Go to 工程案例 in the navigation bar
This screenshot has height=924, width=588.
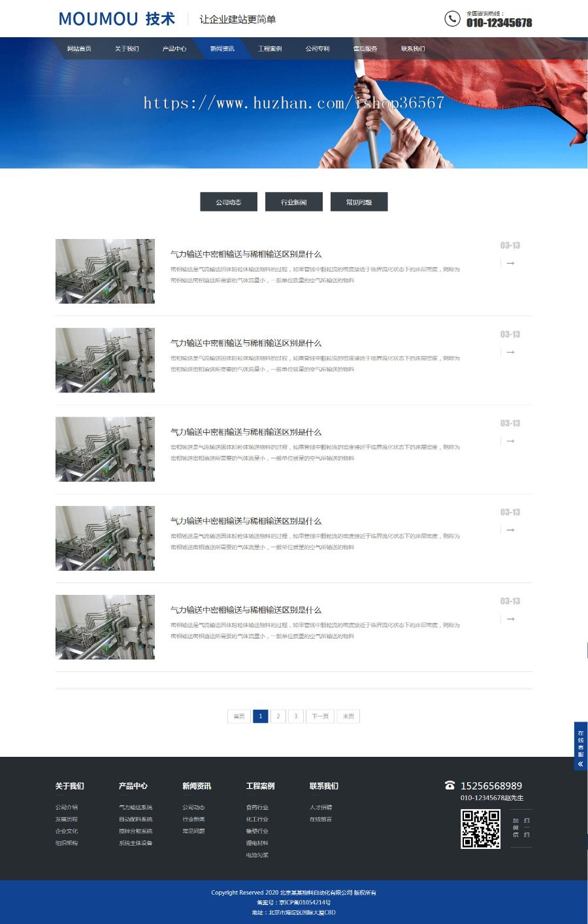pos(270,49)
